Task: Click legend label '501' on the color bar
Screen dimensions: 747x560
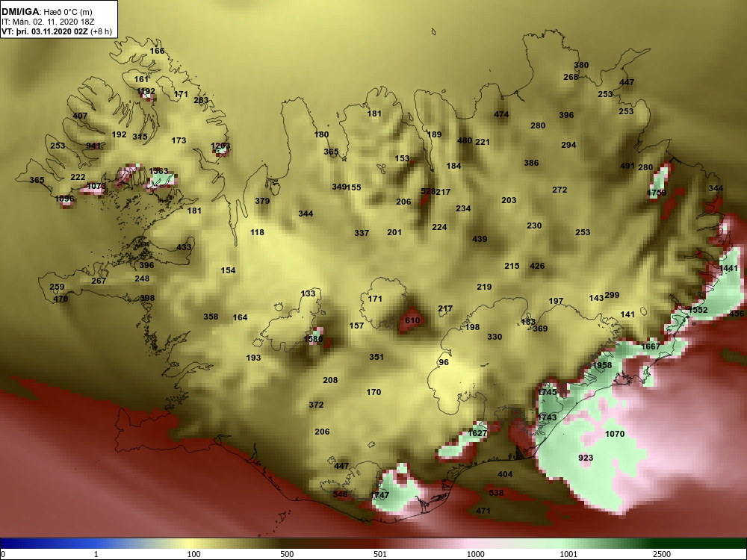Action: click(380, 554)
